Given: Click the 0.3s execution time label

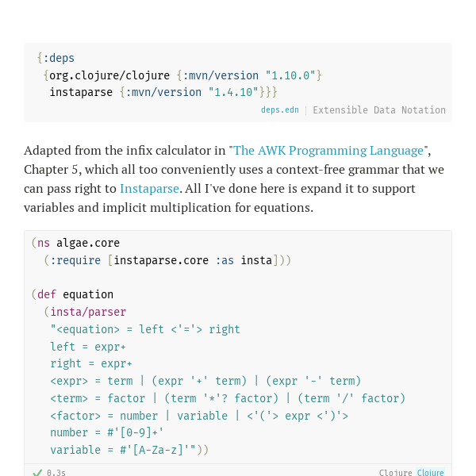Looking at the screenshot, I should [x=56, y=472].
